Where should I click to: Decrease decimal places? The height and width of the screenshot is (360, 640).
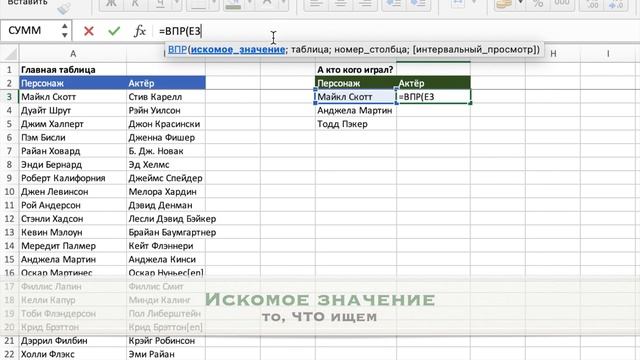point(616,4)
